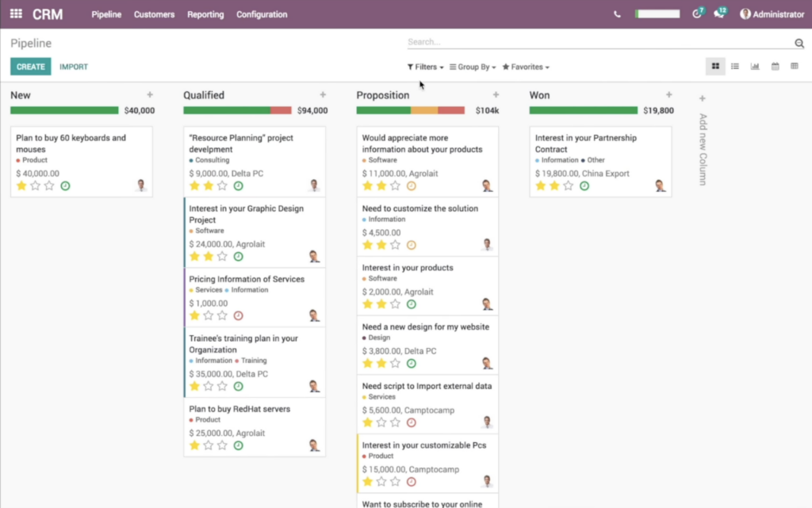Click the Qualified column title
This screenshot has width=812, height=508.
click(204, 95)
